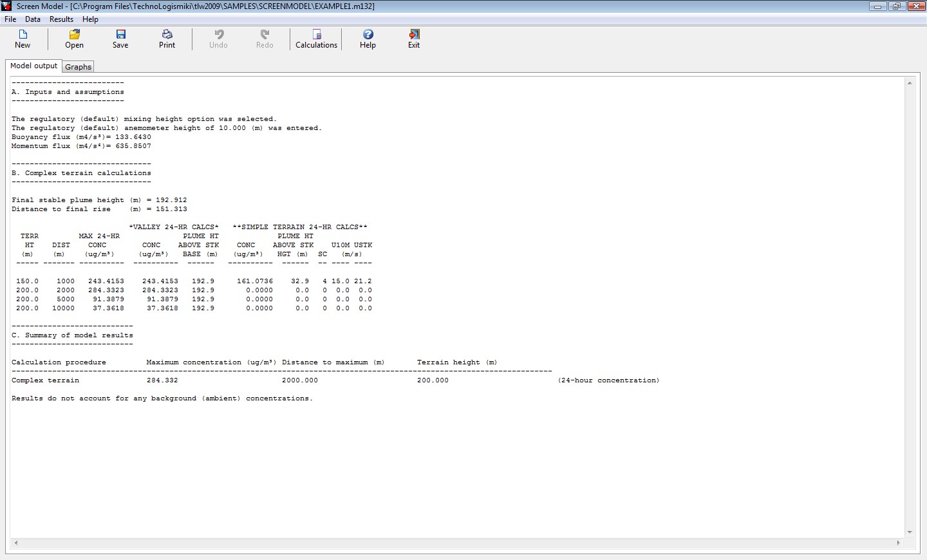
Task: Click the Screen Model application title icon
Action: pyautogui.click(x=6, y=6)
